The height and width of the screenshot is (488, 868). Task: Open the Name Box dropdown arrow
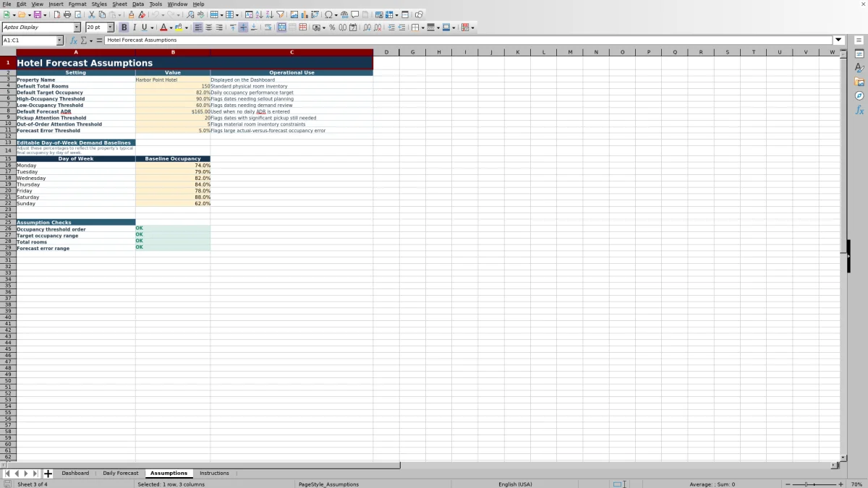pos(59,40)
